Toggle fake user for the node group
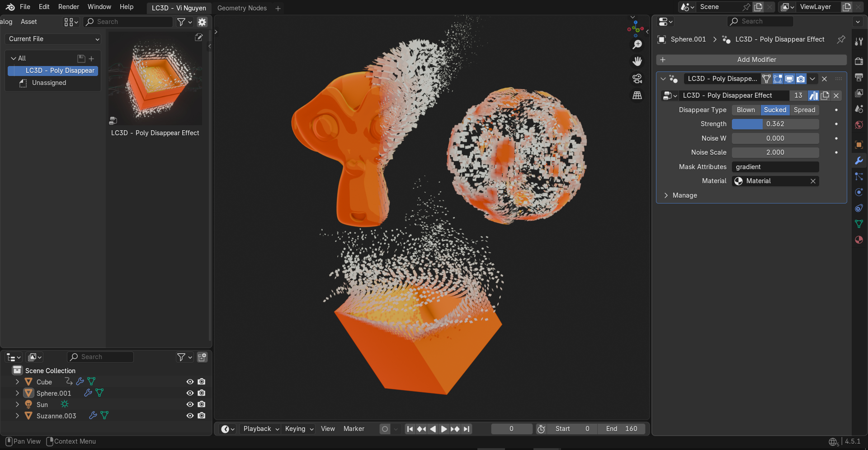868x450 pixels. pos(813,95)
